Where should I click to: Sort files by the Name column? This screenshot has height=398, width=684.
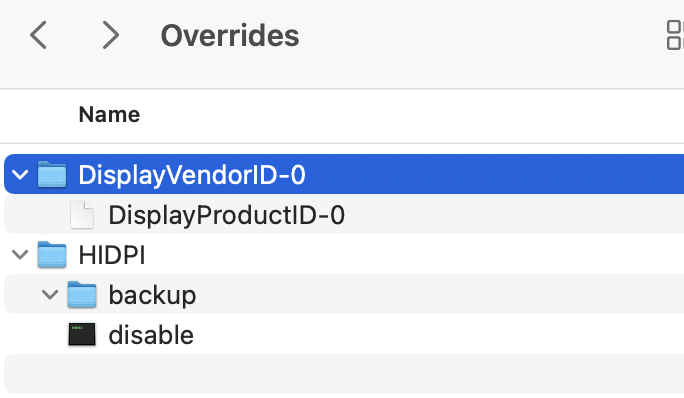109,115
